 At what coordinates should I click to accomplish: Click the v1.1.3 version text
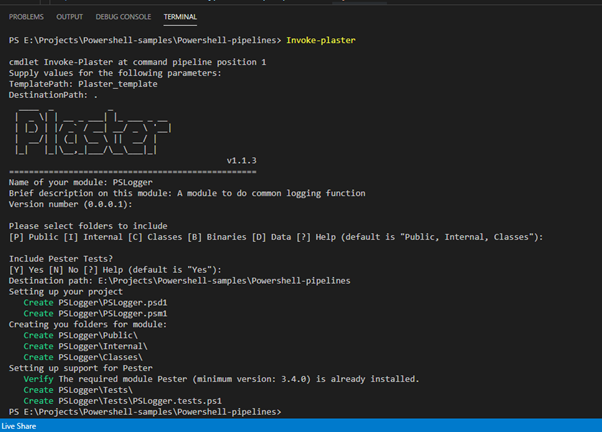point(242,160)
